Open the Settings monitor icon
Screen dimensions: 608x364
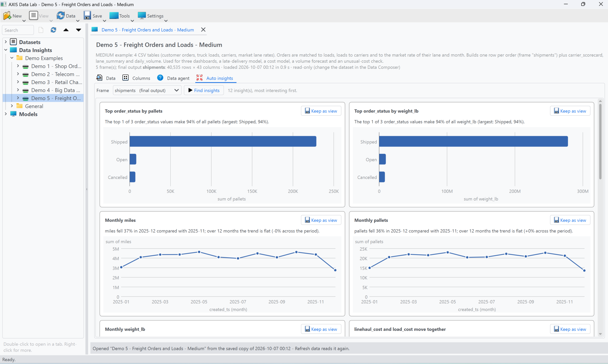(142, 15)
